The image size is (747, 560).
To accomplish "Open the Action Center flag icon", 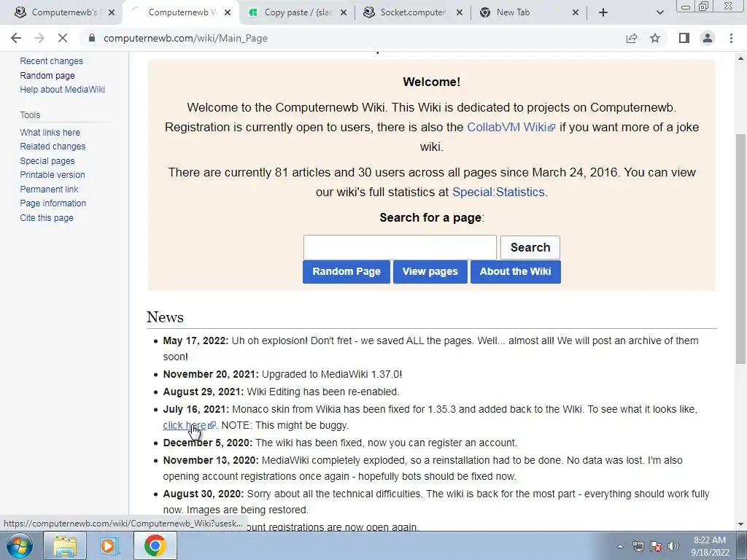I will point(656,546).
